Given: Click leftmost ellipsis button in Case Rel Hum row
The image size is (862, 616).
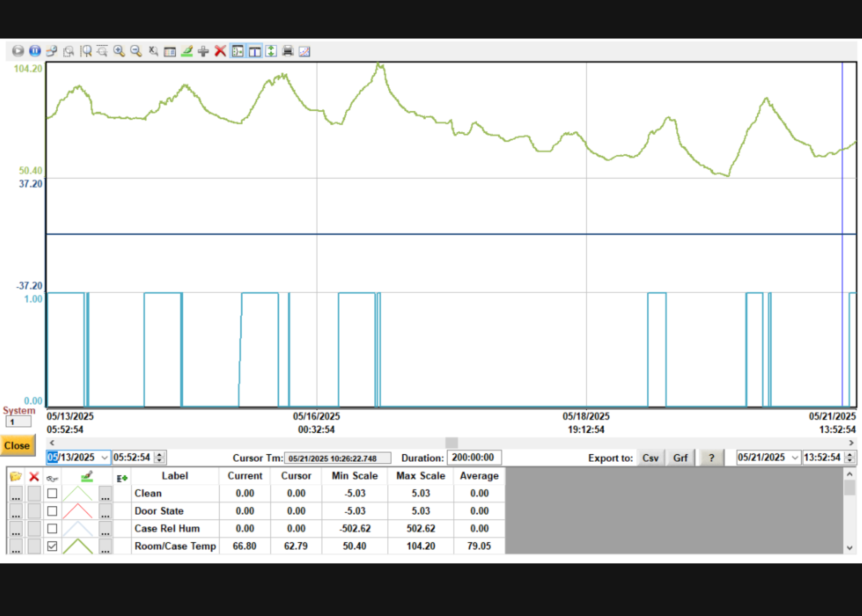Looking at the screenshot, I should [16, 529].
